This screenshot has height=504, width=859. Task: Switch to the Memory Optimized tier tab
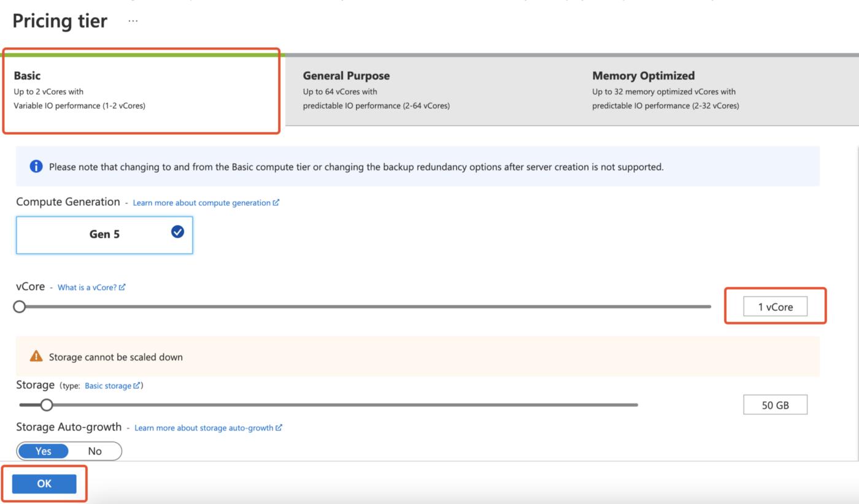[718, 91]
